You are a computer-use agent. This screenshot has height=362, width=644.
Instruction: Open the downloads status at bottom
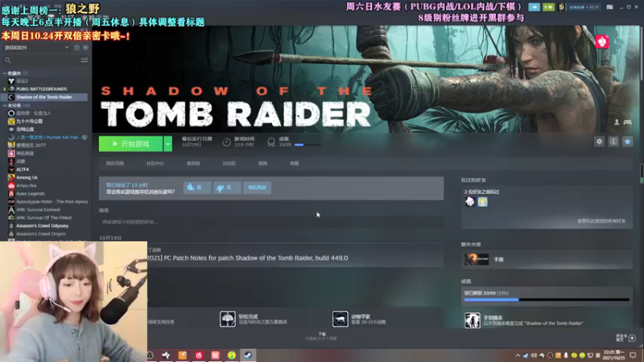[x=321, y=336]
